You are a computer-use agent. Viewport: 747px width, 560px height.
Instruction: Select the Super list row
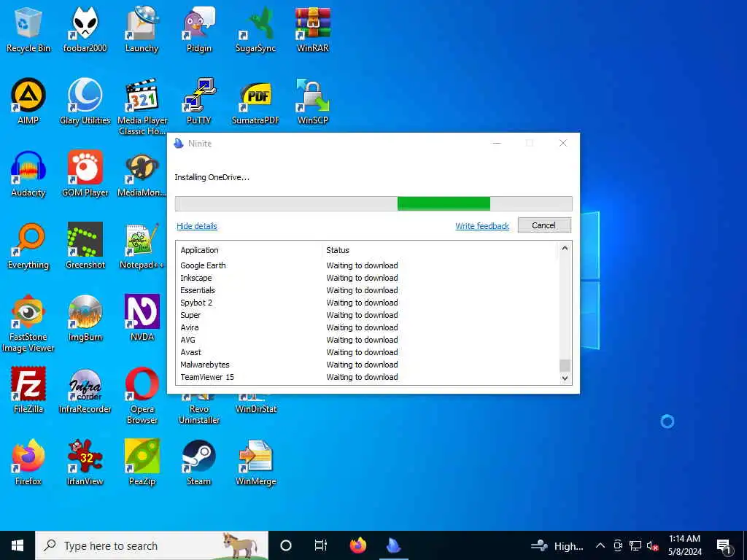367,315
